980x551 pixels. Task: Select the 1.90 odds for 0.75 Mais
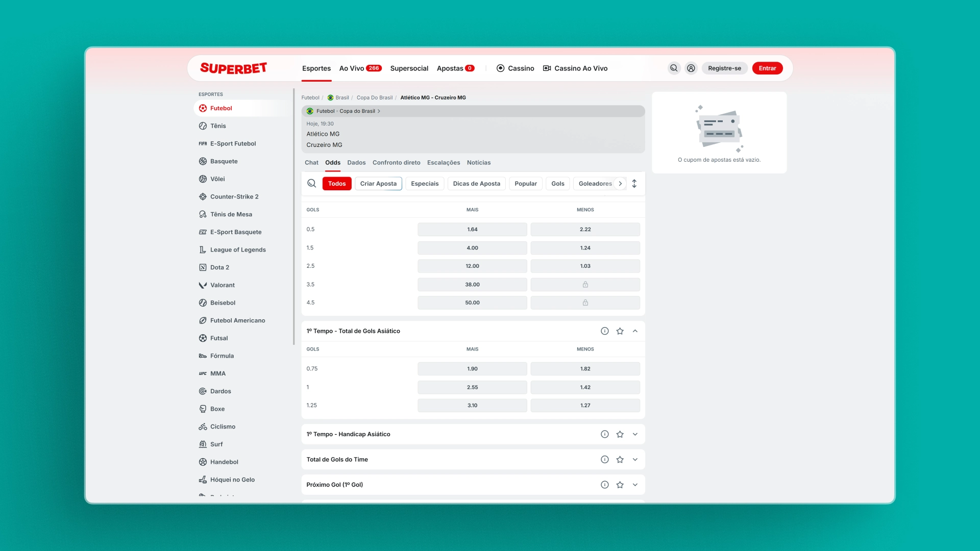pyautogui.click(x=472, y=369)
